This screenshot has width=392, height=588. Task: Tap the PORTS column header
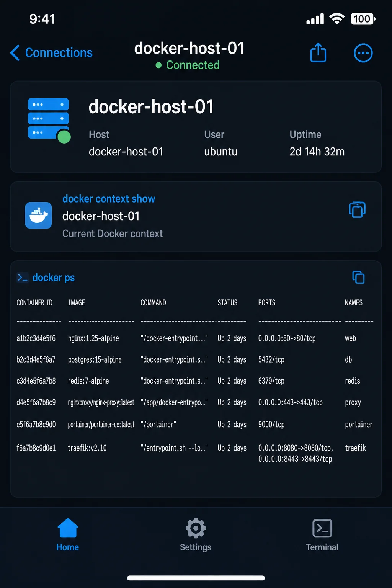pos(266,303)
